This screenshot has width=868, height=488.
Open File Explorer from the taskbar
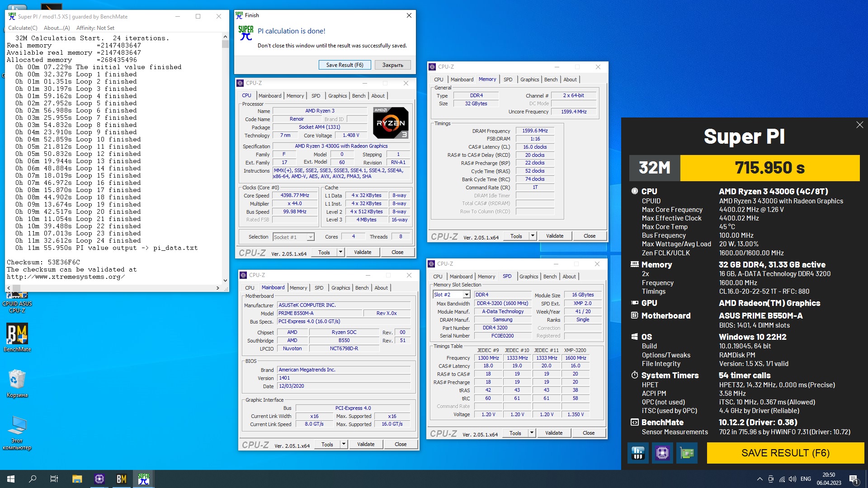pos(77,479)
